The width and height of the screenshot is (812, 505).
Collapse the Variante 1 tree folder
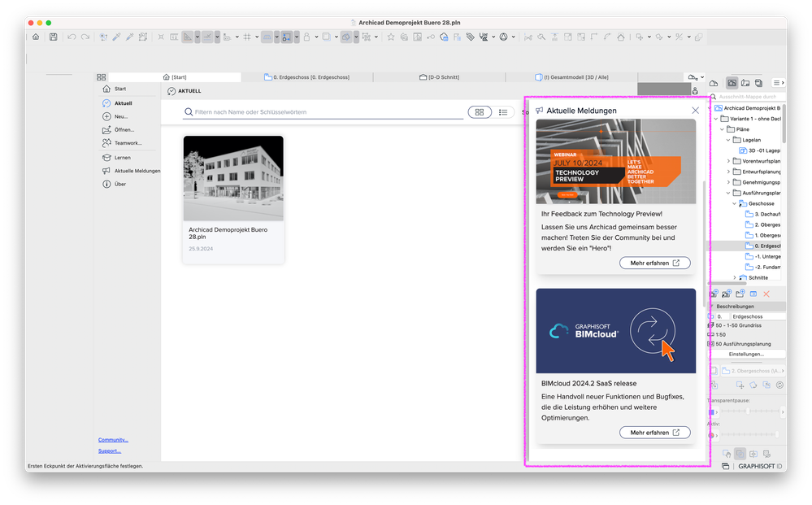pyautogui.click(x=716, y=119)
